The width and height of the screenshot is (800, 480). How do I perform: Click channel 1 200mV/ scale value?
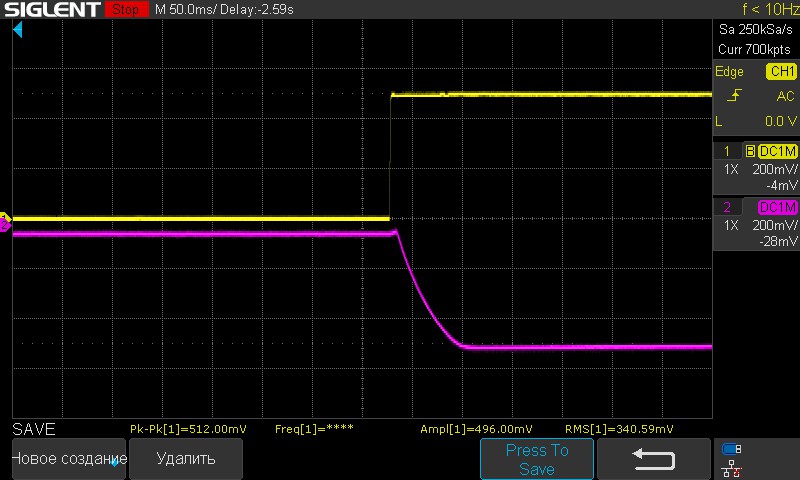pyautogui.click(x=774, y=169)
